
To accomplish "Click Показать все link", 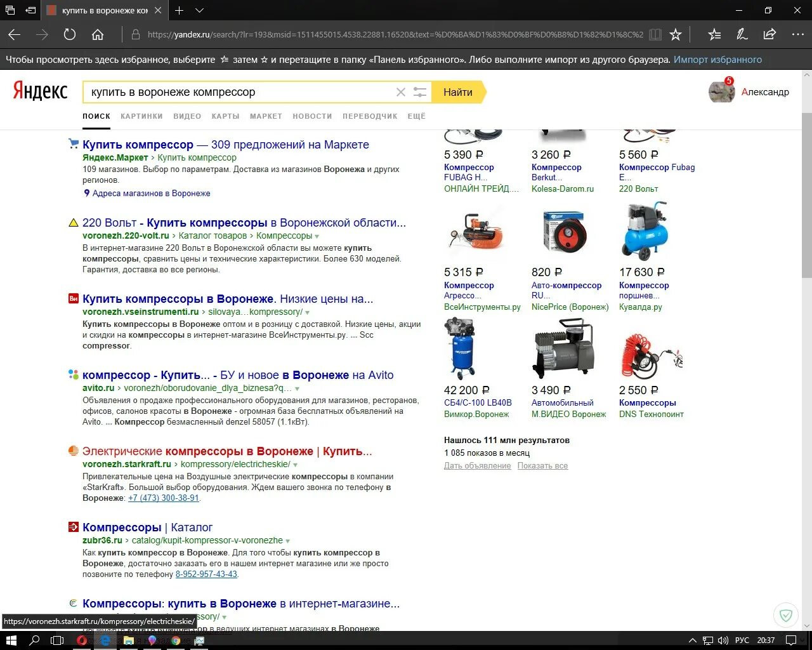I will click(x=542, y=466).
